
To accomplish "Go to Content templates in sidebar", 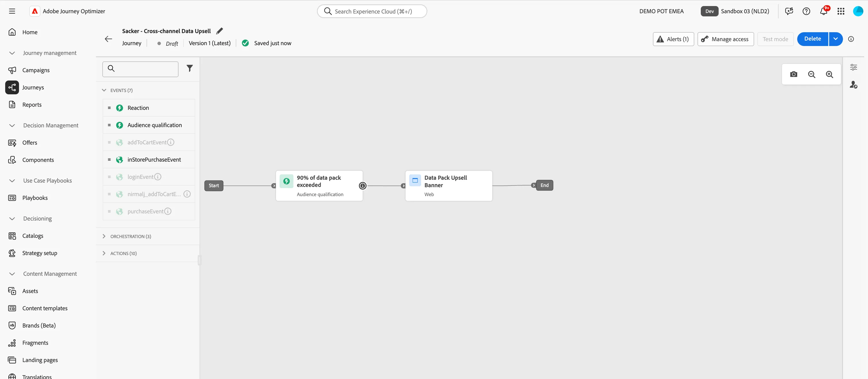I will [x=45, y=308].
